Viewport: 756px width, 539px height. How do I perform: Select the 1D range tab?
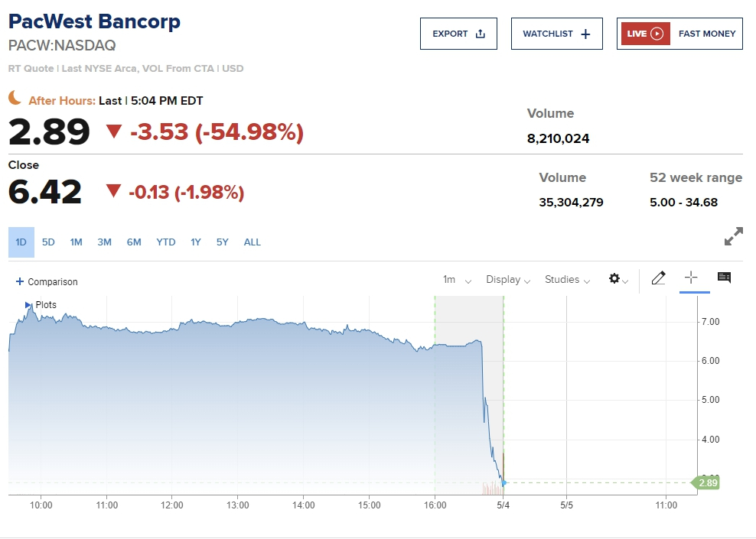[x=21, y=242]
